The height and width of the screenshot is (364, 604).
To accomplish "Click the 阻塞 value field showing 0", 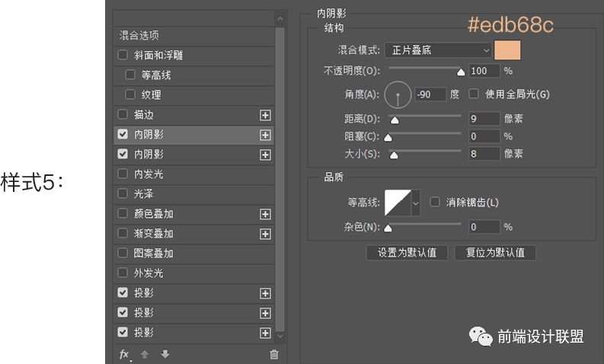I will coord(484,136).
